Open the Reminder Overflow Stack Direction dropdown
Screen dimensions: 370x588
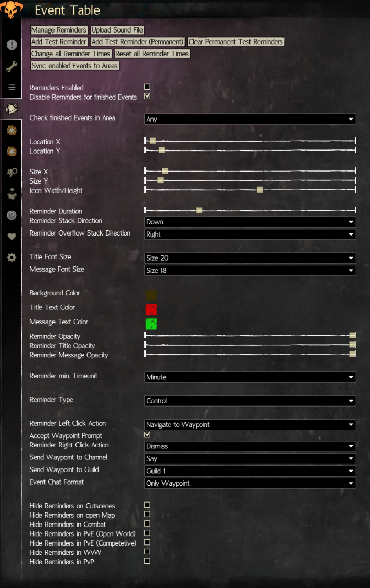pos(250,234)
